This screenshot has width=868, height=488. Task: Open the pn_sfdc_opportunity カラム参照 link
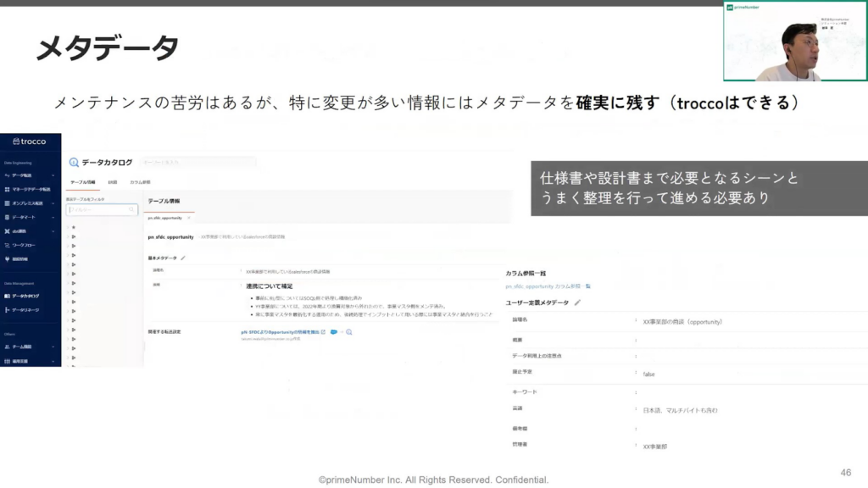(x=543, y=286)
